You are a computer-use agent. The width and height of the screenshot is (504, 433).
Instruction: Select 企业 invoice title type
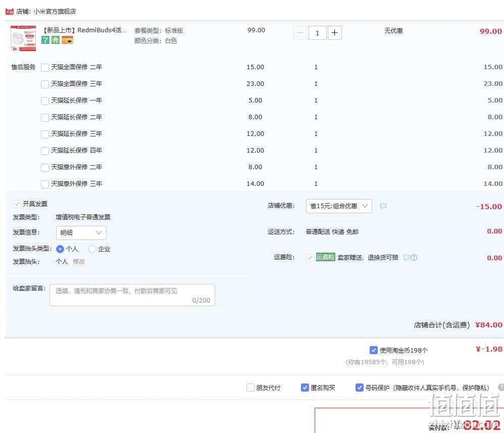point(92,249)
